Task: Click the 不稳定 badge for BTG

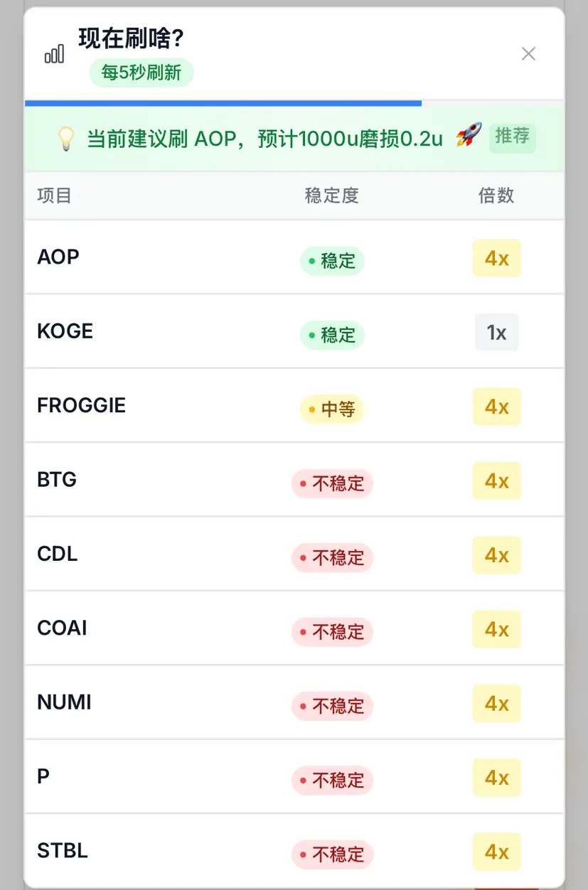Action: click(x=332, y=483)
